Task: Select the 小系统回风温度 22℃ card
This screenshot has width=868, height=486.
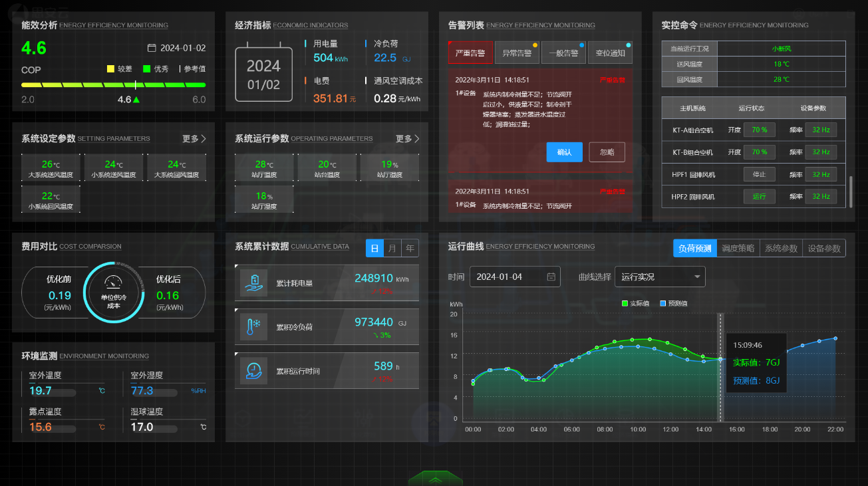Action: coord(51,199)
